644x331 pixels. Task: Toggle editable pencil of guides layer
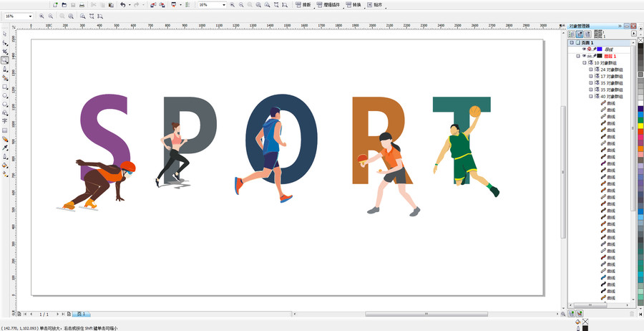(595, 49)
